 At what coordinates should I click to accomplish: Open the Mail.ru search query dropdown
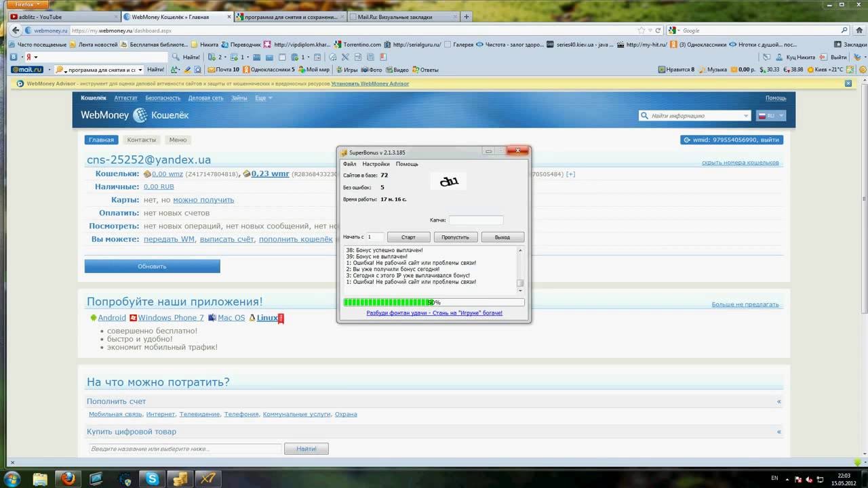tap(140, 70)
